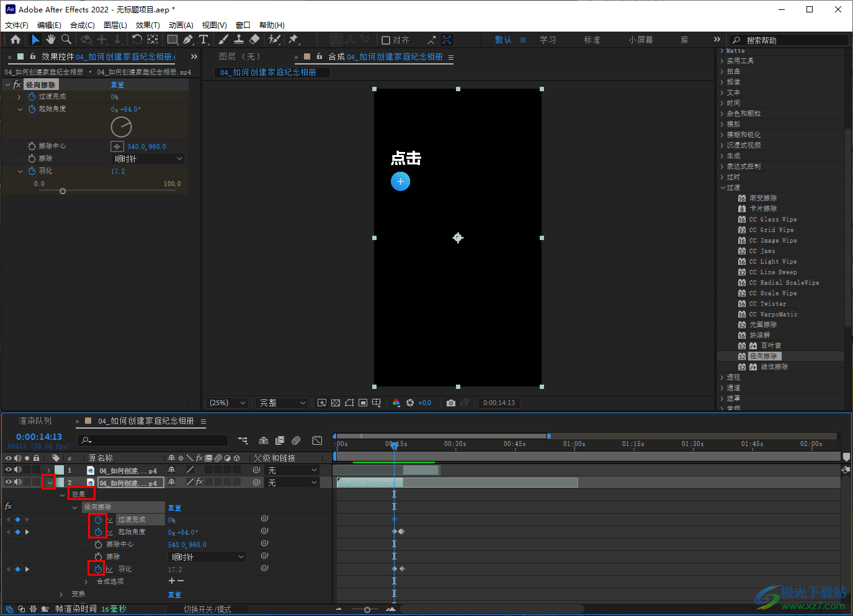Open layer 1 parent 无 dropdown

[293, 470]
